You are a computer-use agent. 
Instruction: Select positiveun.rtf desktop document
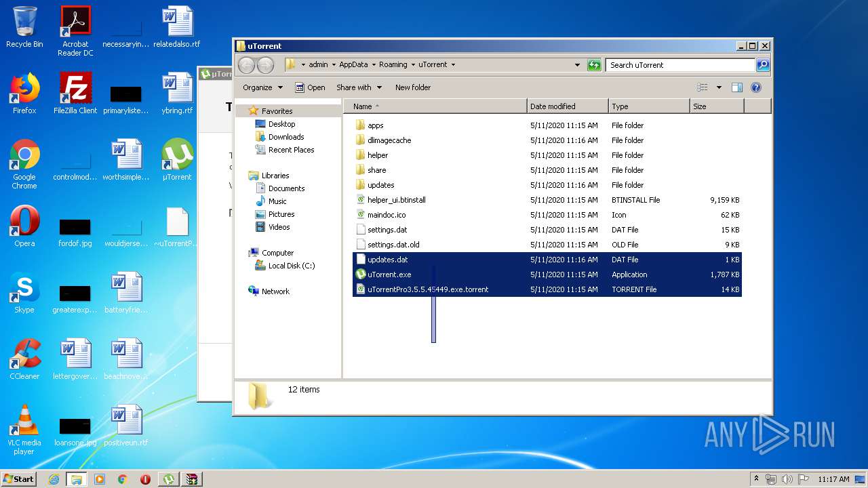126,426
